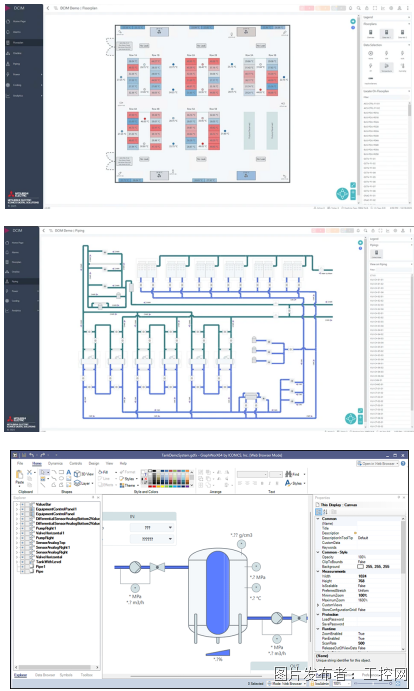414x691 pixels.
Task: Click Fill button in GraphWorX ribbon
Action: (x=103, y=472)
